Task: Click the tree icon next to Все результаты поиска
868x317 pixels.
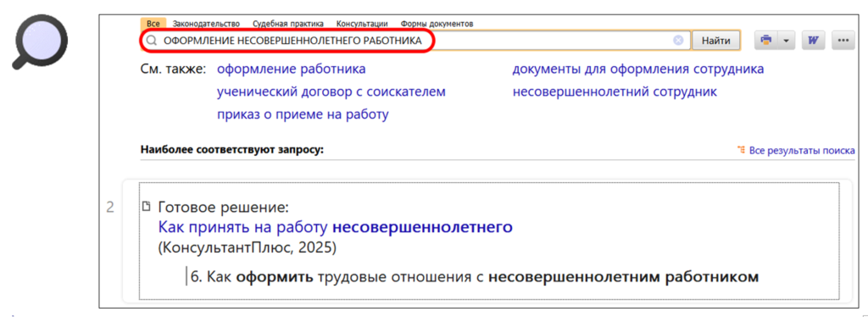Action: [741, 150]
